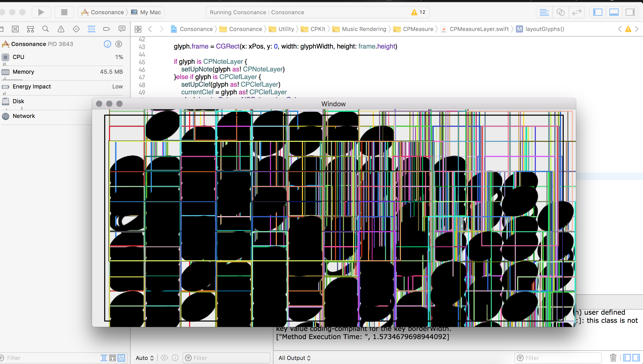Open the Auto variables scope dropdown
This screenshot has width=643, height=364.
coord(145,358)
